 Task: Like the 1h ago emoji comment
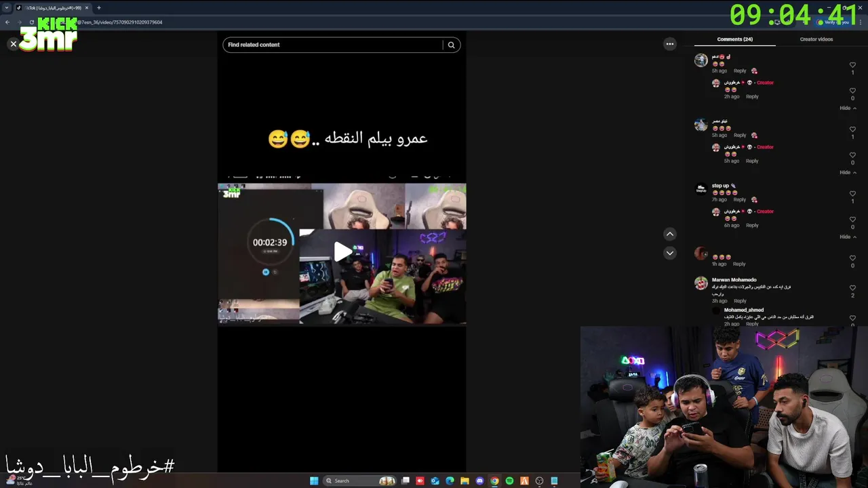coord(852,258)
